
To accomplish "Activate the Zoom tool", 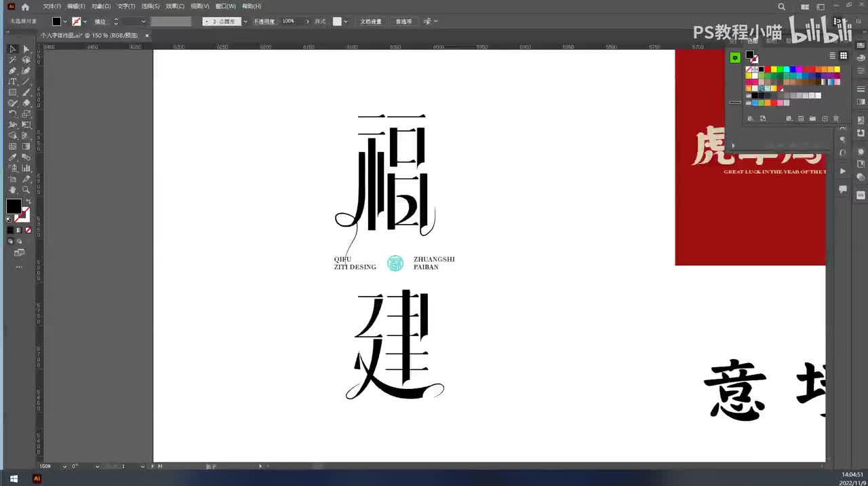I will coord(26,190).
